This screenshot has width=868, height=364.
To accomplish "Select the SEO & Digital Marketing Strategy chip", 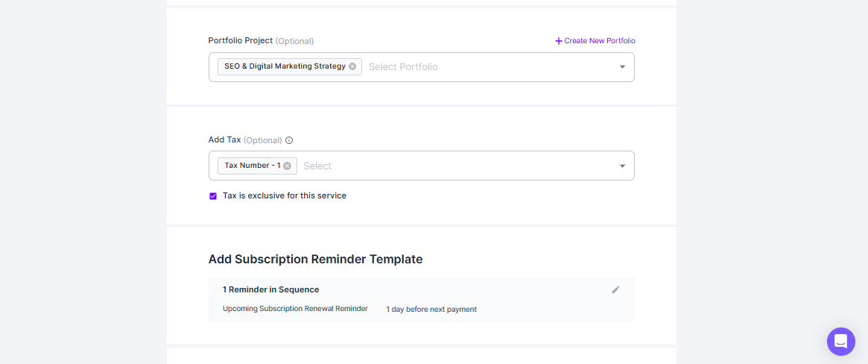I will tap(285, 66).
